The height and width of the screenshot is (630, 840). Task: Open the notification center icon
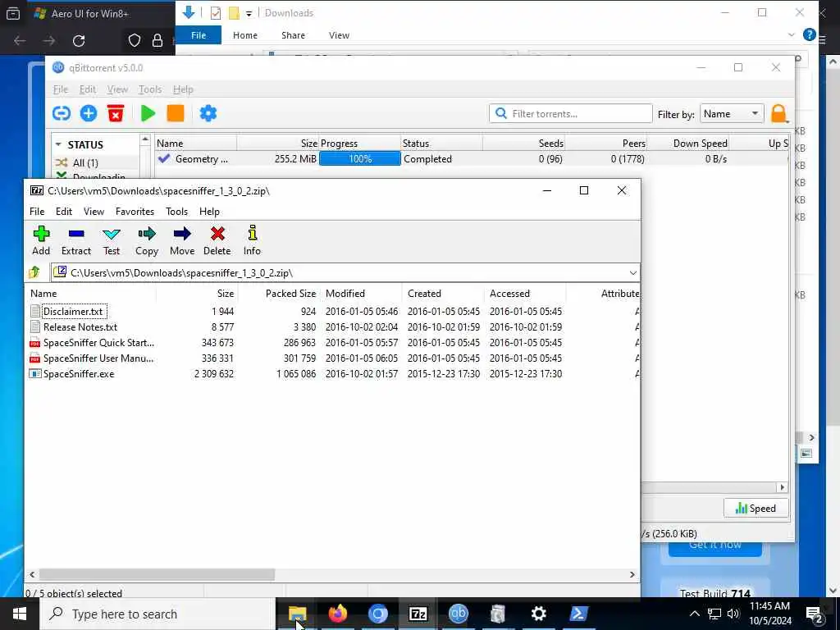[x=815, y=614]
